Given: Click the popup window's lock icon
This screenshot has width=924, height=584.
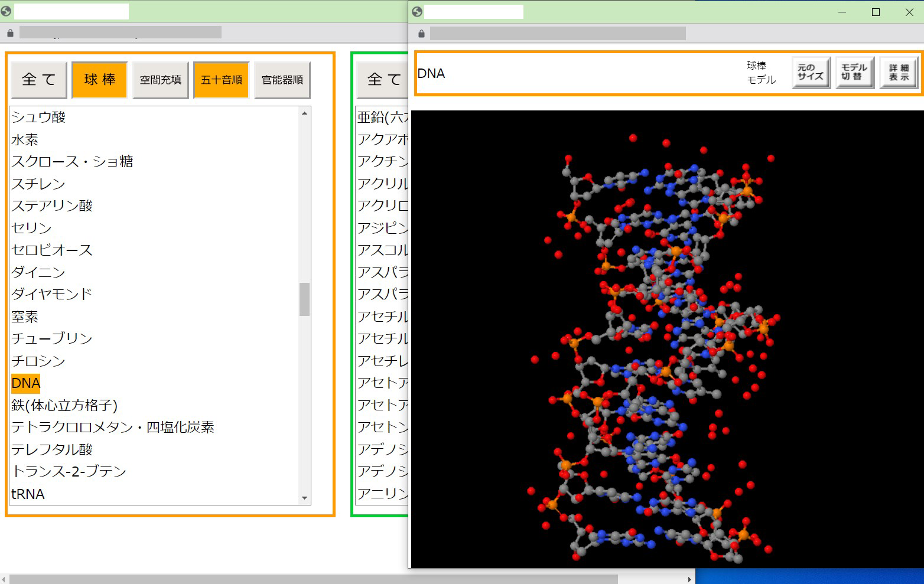Looking at the screenshot, I should click(x=421, y=34).
